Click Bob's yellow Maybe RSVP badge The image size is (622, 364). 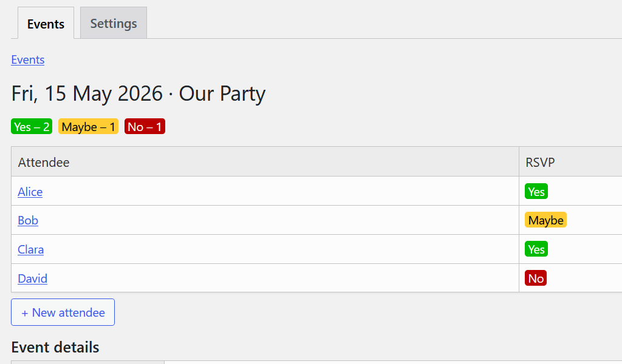coord(545,220)
